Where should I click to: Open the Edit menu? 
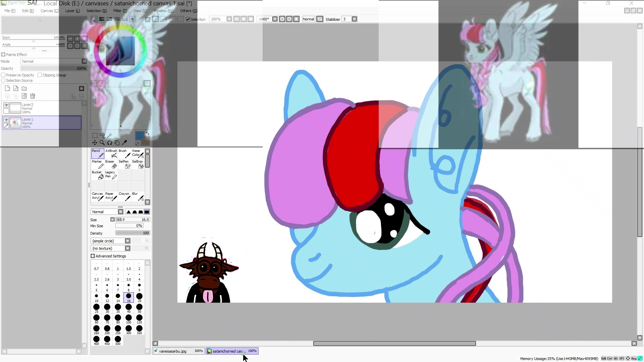(x=28, y=11)
